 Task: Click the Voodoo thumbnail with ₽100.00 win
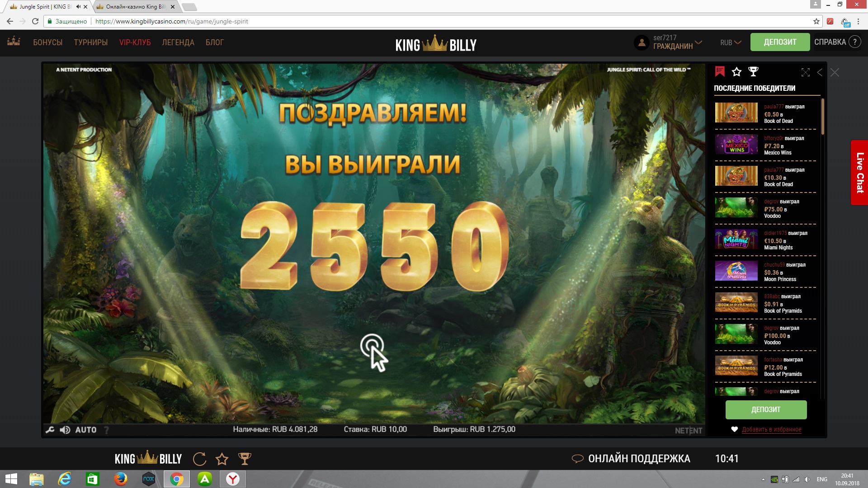point(736,334)
